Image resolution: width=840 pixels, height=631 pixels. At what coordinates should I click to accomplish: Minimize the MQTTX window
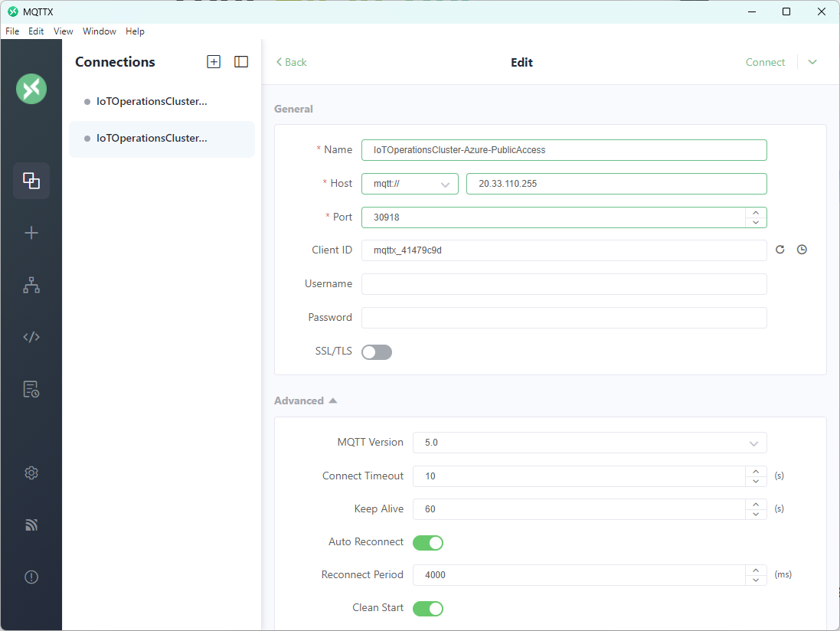(x=752, y=11)
